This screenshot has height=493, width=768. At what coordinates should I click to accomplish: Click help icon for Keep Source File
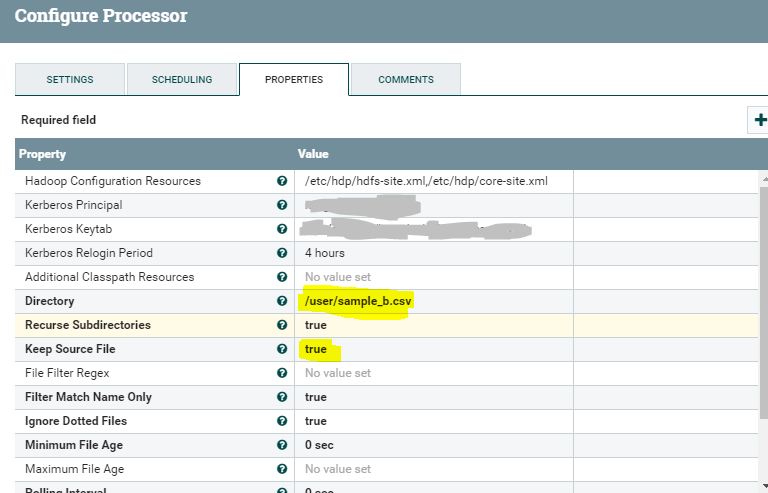click(x=282, y=350)
